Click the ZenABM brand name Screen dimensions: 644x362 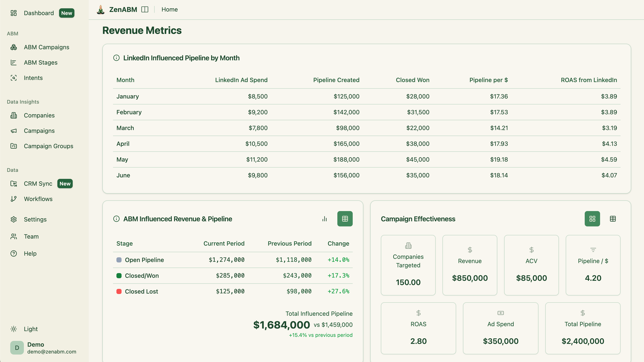(123, 10)
